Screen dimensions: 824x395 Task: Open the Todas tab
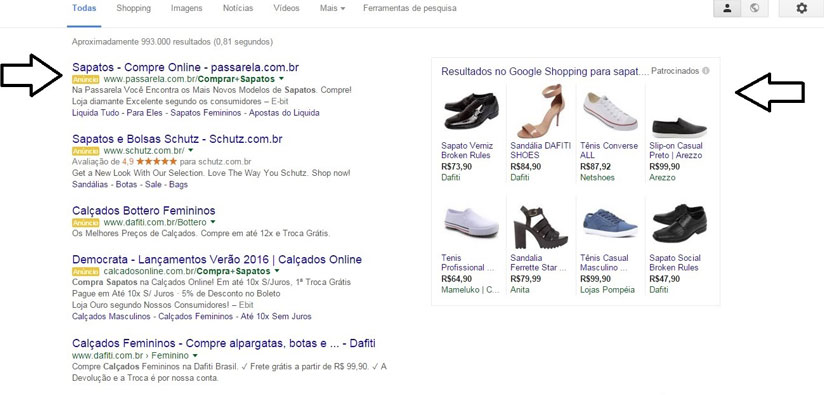coord(84,8)
